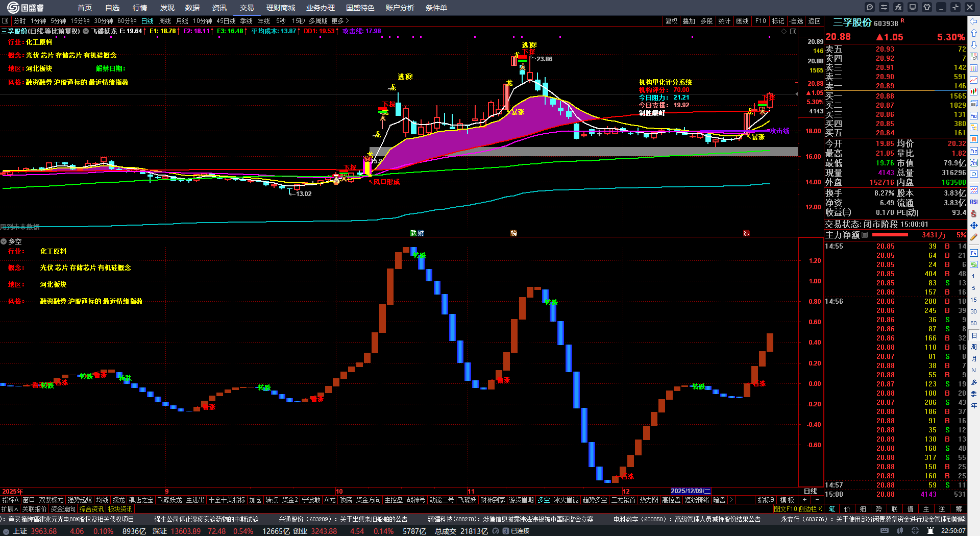Open the 交易 menu
This screenshot has width=980, height=536.
tap(247, 8)
